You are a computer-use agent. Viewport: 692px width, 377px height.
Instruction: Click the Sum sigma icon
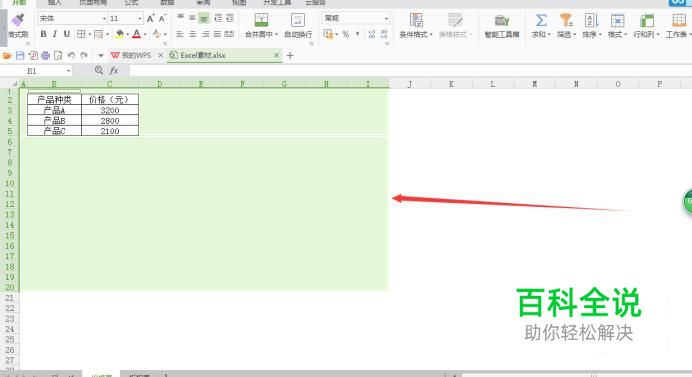click(x=541, y=20)
